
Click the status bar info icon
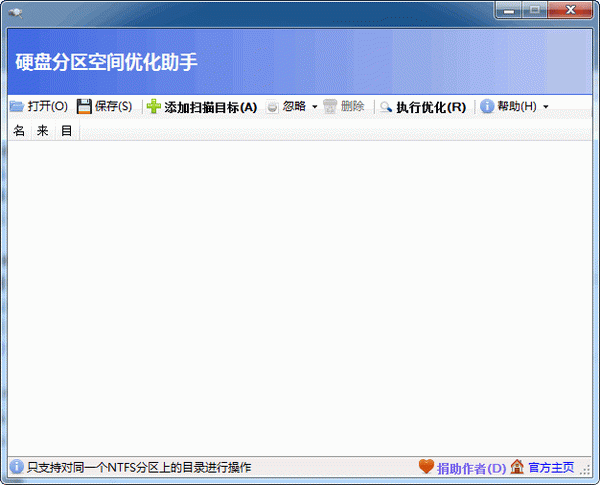16,467
